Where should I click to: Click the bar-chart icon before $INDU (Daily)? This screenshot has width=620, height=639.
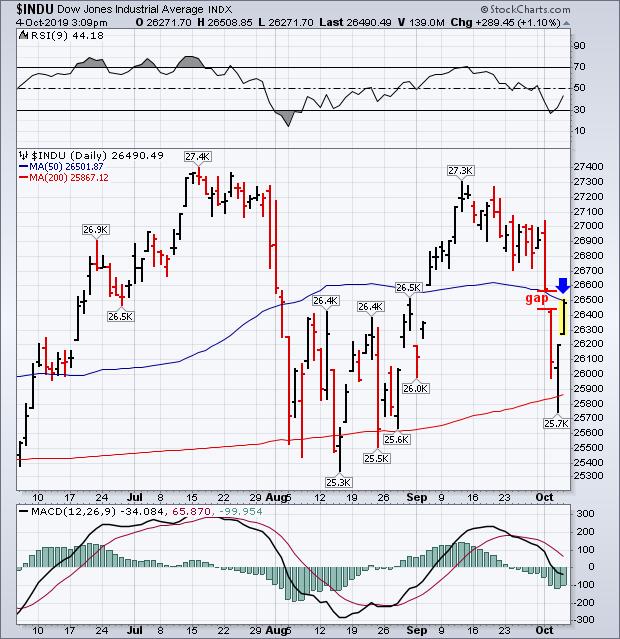23,155
